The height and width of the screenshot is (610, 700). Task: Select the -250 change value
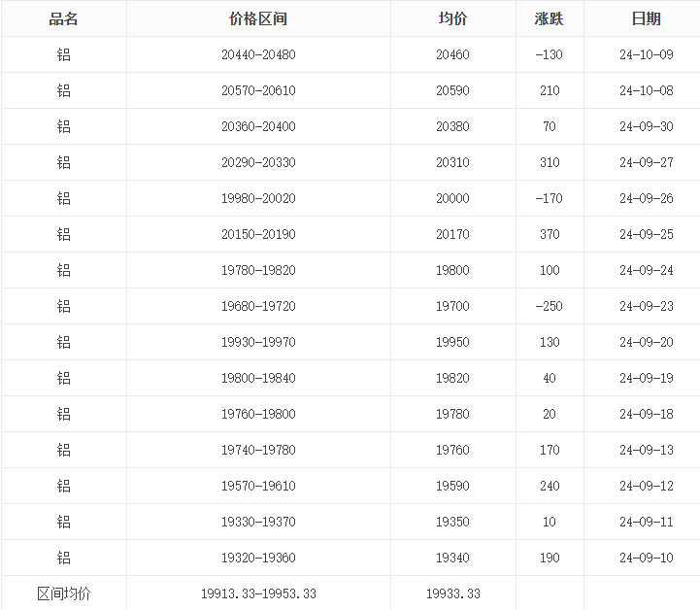(550, 306)
